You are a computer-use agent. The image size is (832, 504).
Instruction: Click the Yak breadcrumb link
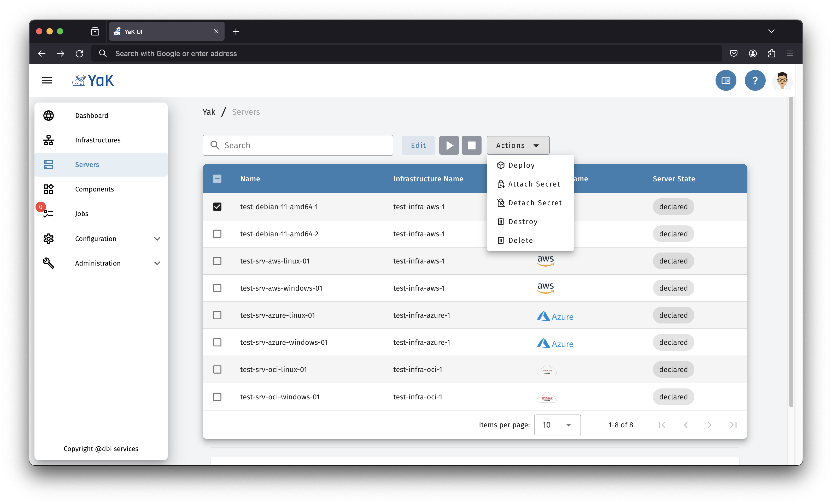pos(209,112)
